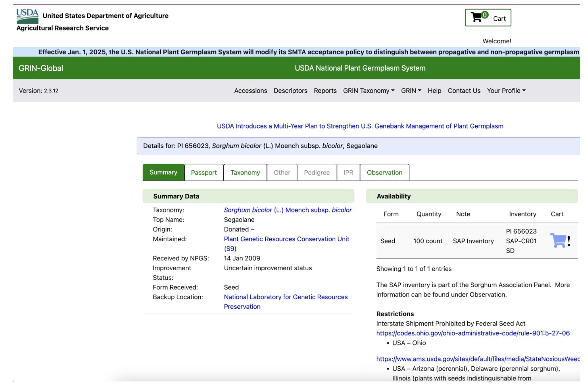Click the 'USA – Ohio' bullet item
The image size is (588, 386).
[409, 343]
